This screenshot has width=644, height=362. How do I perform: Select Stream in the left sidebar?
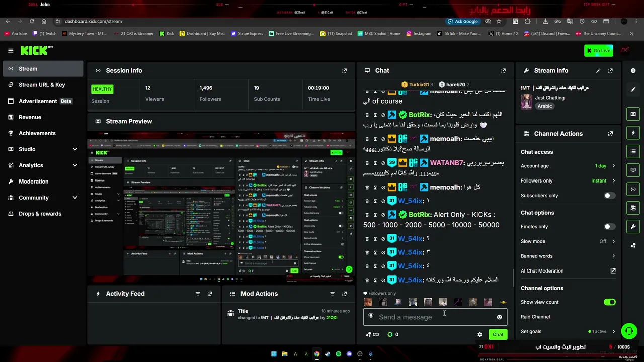tap(43, 69)
